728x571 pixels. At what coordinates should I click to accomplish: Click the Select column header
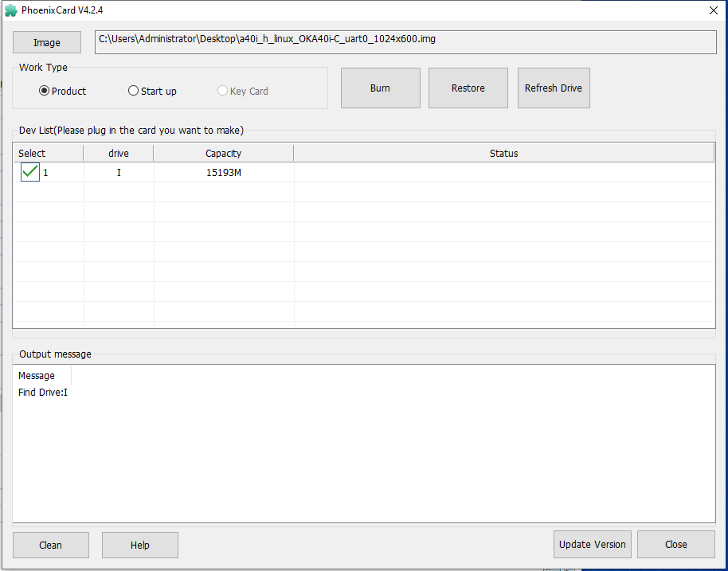pos(49,153)
